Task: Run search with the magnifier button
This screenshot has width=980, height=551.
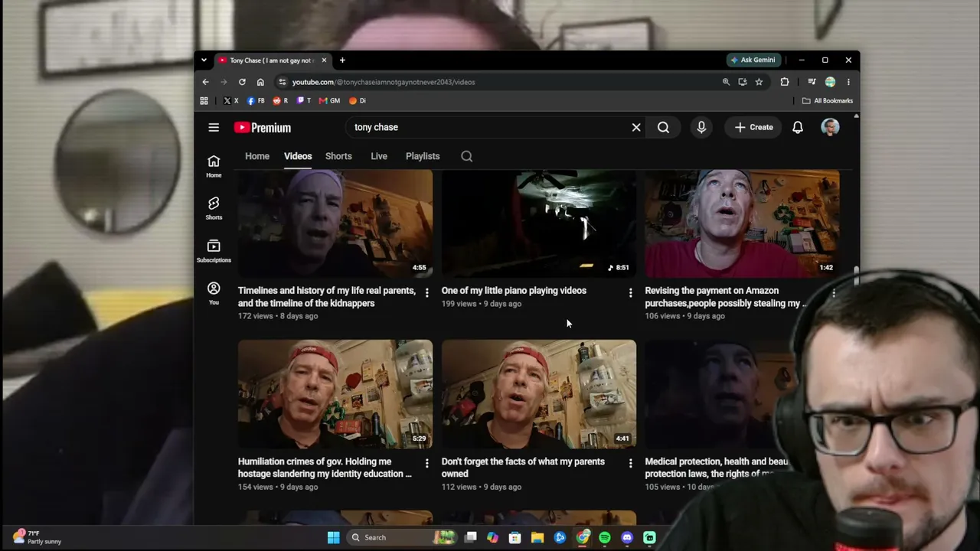Action: pyautogui.click(x=663, y=128)
